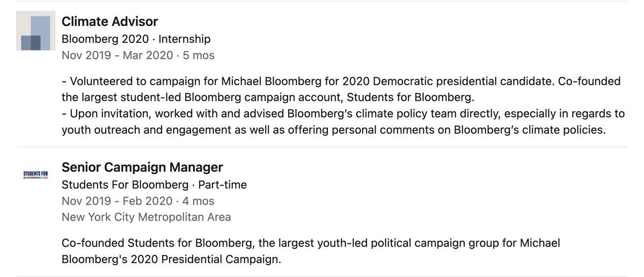Click the divider between the two job entries
The height and width of the screenshot is (277, 644).
point(322,147)
